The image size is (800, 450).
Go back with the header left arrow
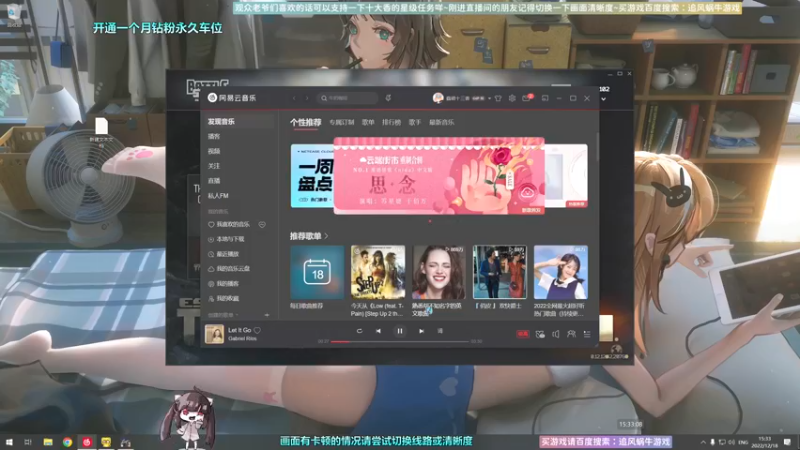[294, 98]
